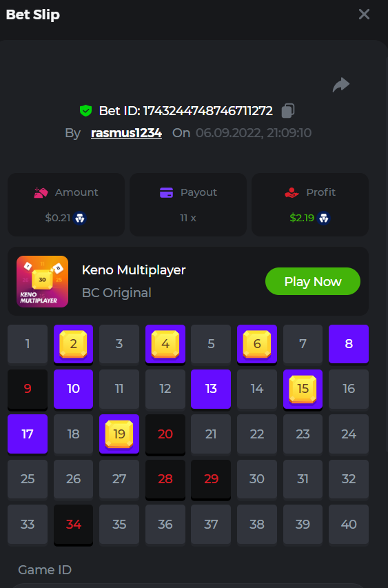Click the Play Now button

pyautogui.click(x=313, y=281)
